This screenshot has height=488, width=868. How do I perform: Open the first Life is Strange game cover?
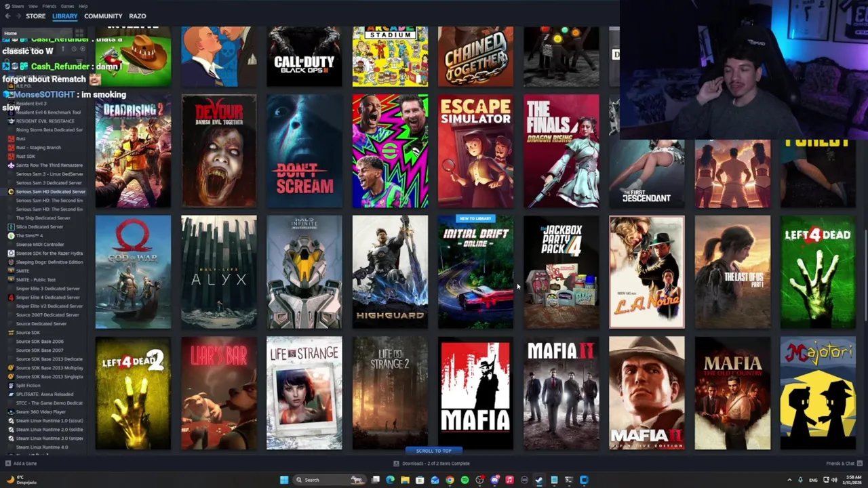point(304,393)
